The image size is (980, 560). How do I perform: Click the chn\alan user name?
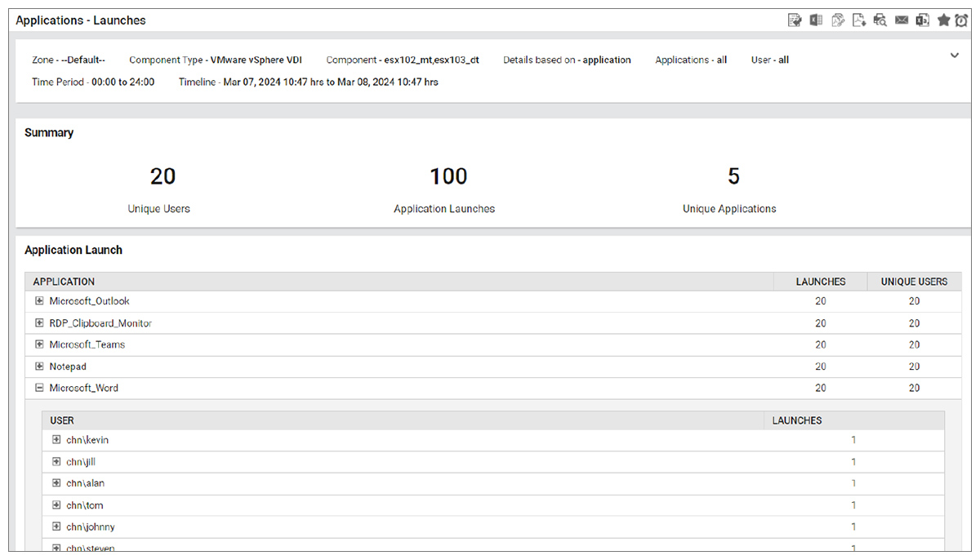pyautogui.click(x=85, y=483)
